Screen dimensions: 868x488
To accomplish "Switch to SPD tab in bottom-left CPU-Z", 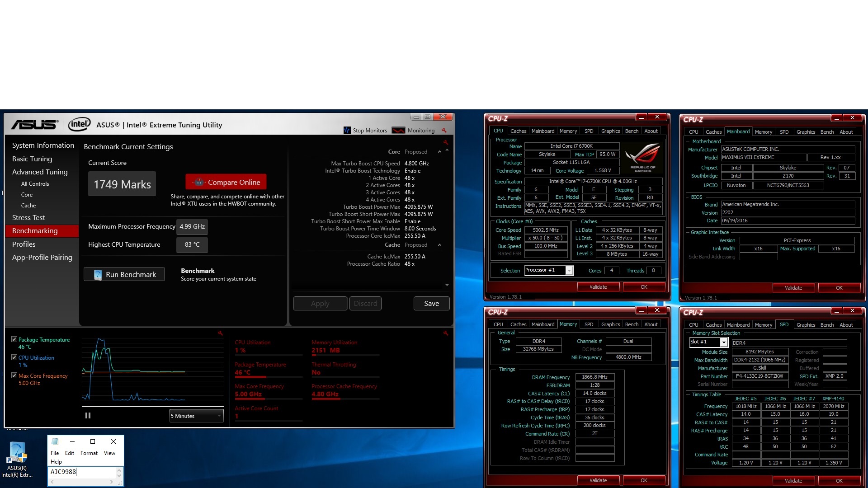I will 589,324.
